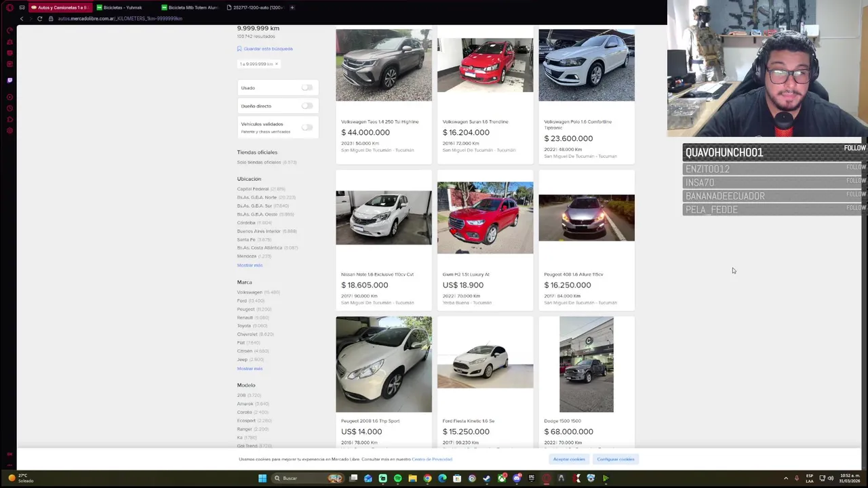The image size is (868, 488).
Task: Open Task View on the taskbar
Action: pyautogui.click(x=353, y=479)
